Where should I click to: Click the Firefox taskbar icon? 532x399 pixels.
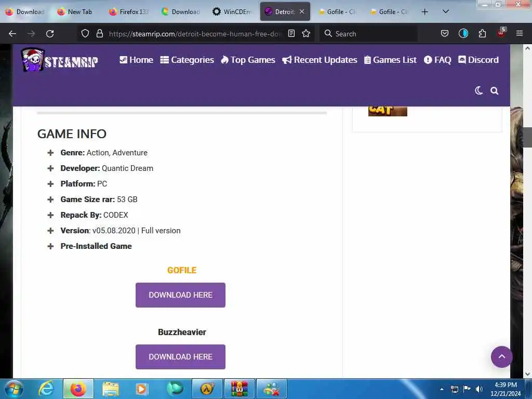click(78, 389)
